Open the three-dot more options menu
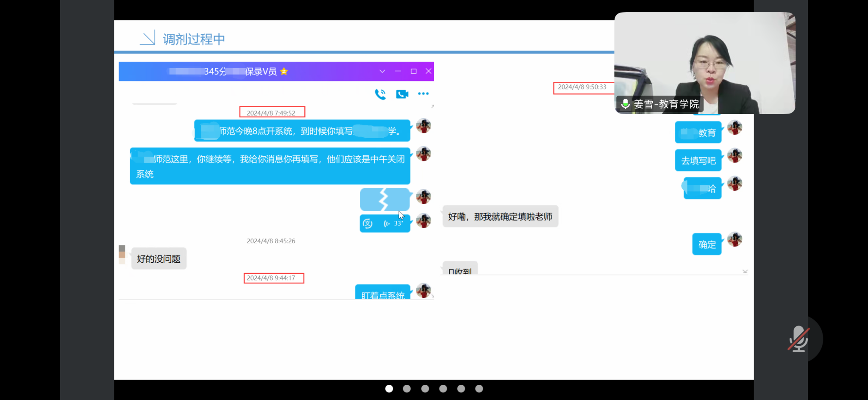This screenshot has height=400, width=868. (423, 94)
